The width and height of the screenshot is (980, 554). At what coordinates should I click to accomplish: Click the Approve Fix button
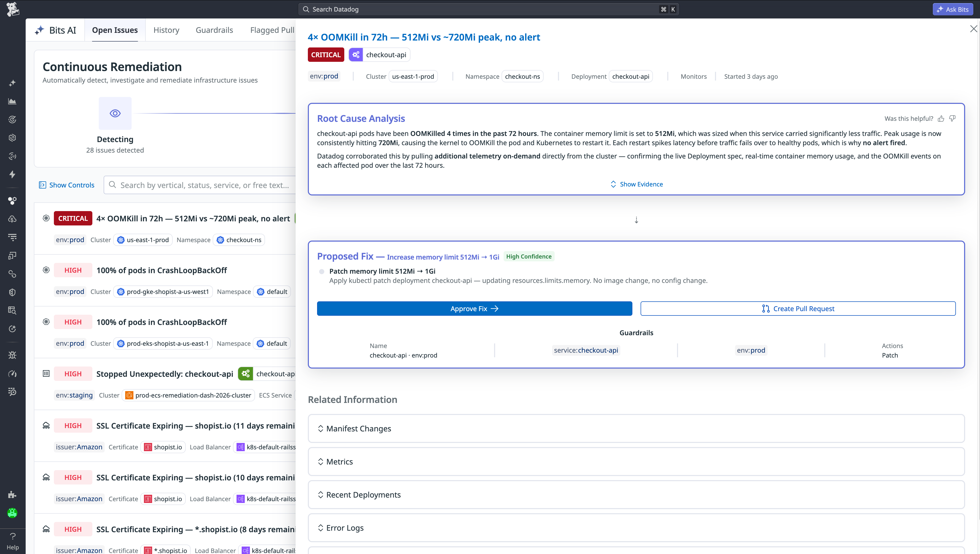(475, 309)
